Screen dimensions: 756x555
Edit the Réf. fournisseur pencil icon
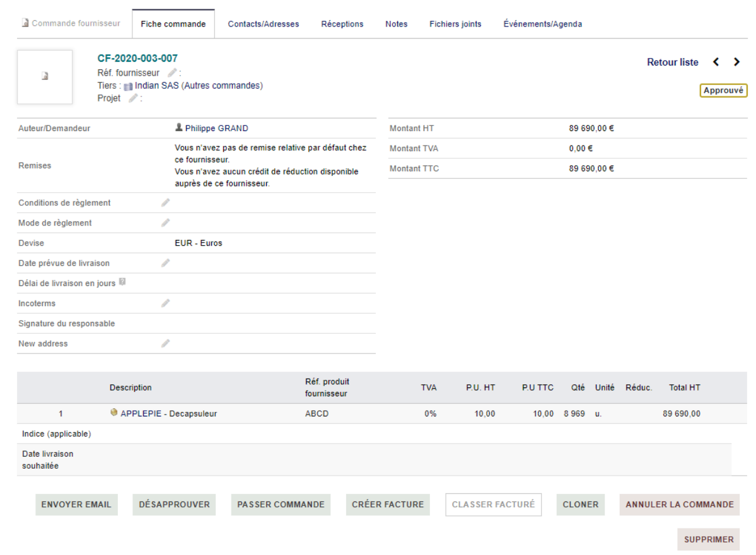[172, 72]
